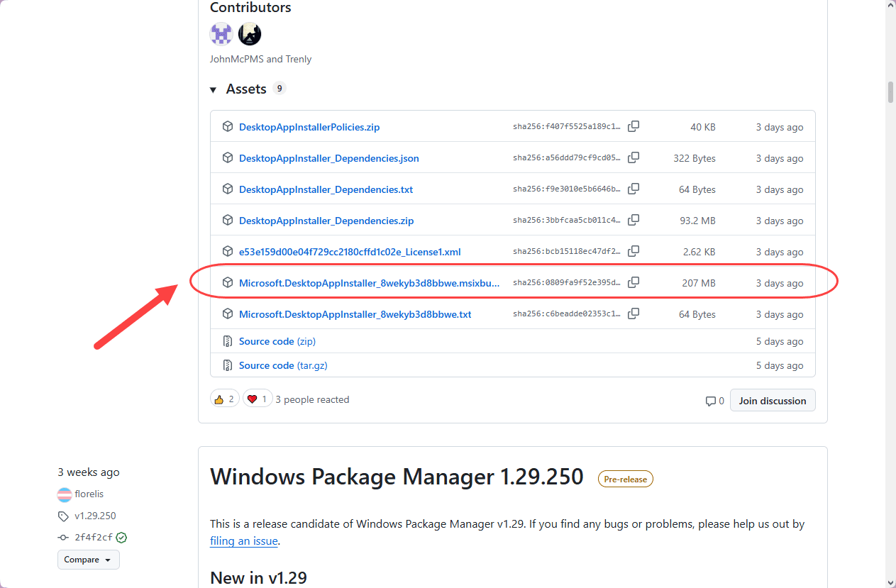
Task: Click florelis avatar image
Action: point(65,494)
